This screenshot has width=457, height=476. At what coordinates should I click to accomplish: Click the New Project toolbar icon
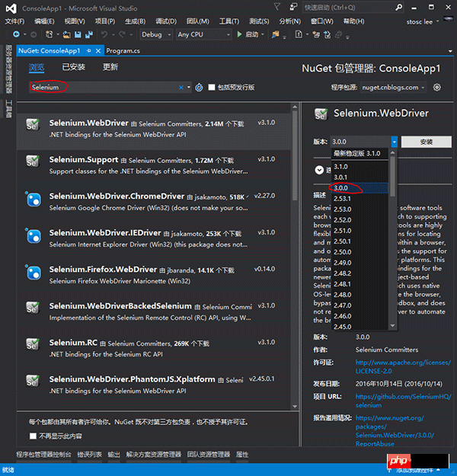49,34
